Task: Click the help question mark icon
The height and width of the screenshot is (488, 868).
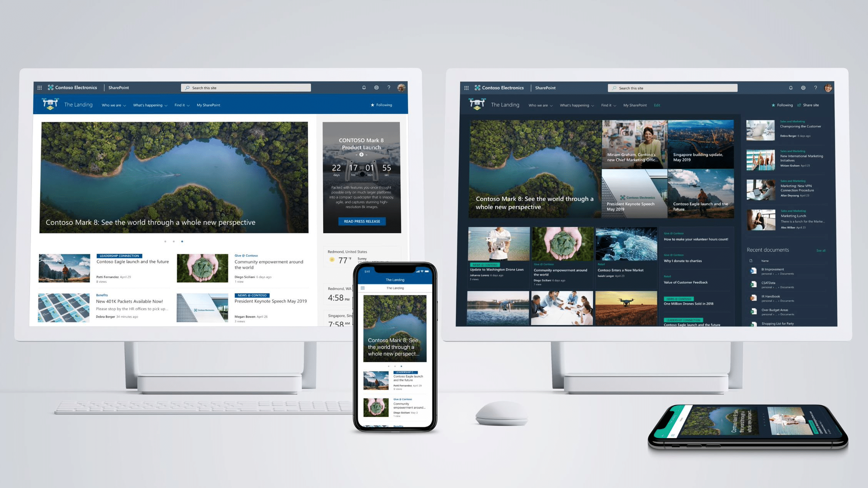Action: coord(388,88)
